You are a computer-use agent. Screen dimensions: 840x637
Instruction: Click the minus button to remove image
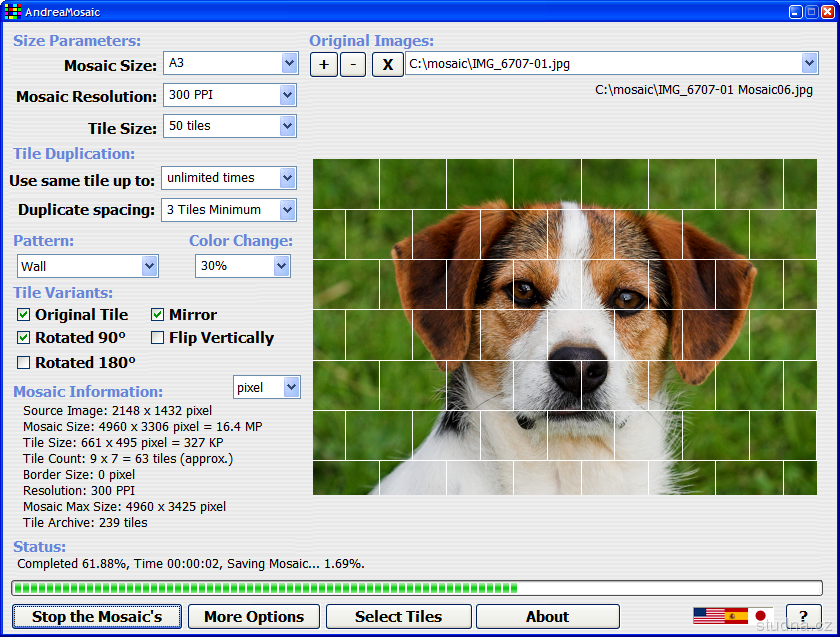353,65
